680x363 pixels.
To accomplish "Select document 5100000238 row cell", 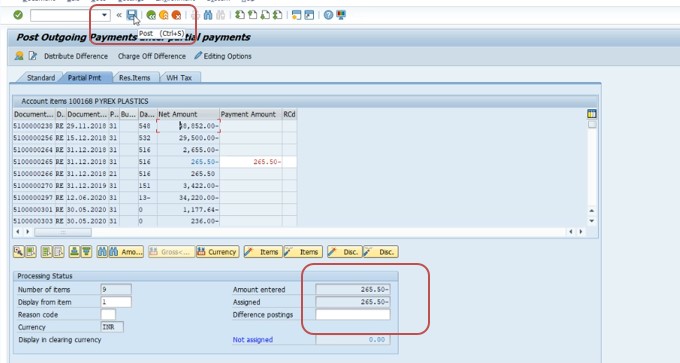I will 33,126.
